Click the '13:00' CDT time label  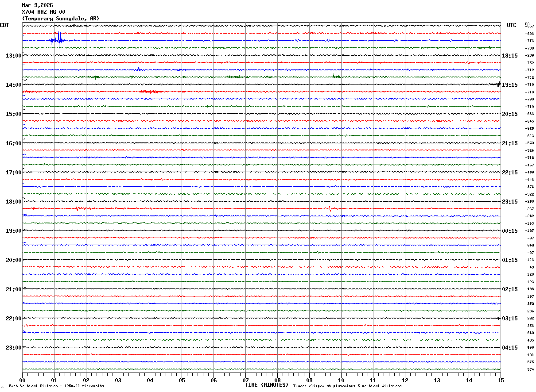tap(13, 56)
